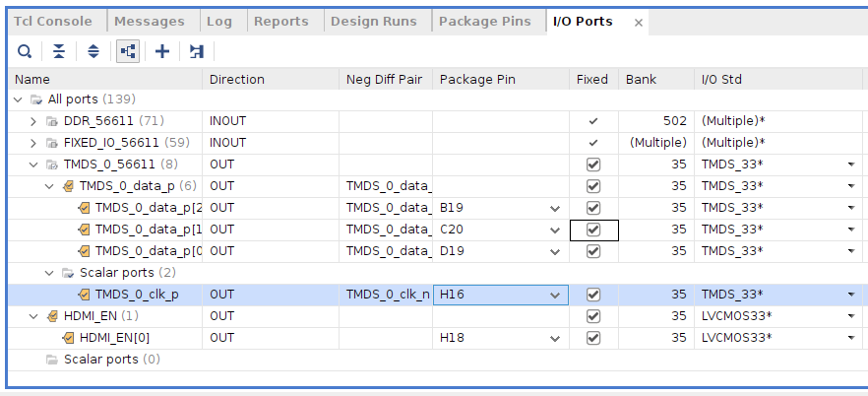Collapse the TMDS_0_56611 interface

[33, 165]
